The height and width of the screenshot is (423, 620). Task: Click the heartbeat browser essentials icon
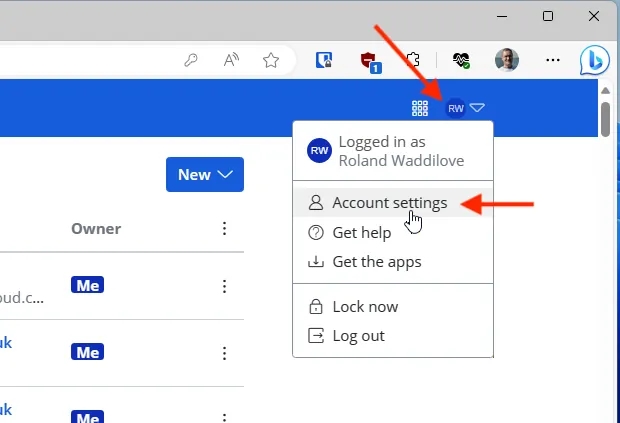461,60
